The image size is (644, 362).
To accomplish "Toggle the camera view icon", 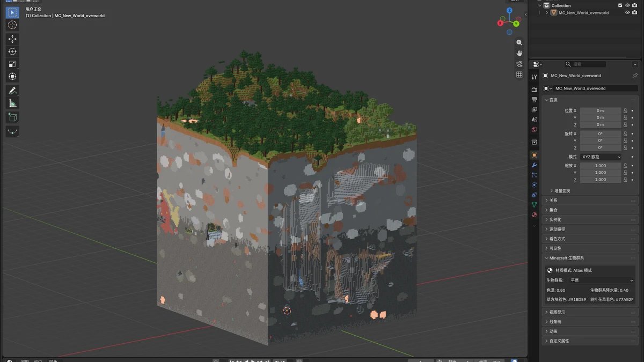I will click(519, 64).
